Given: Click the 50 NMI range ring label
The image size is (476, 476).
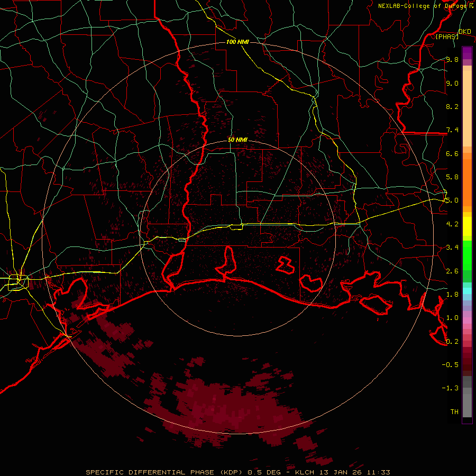Looking at the screenshot, I should (237, 140).
